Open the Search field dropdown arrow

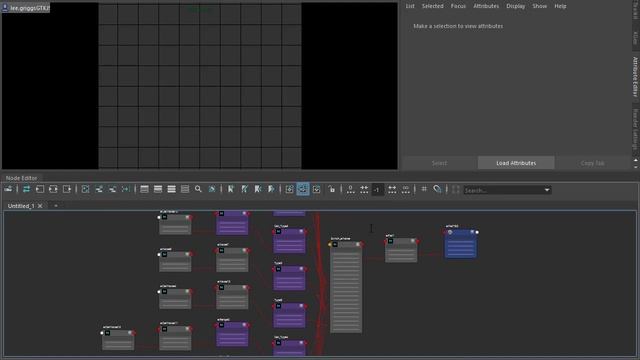(547, 190)
